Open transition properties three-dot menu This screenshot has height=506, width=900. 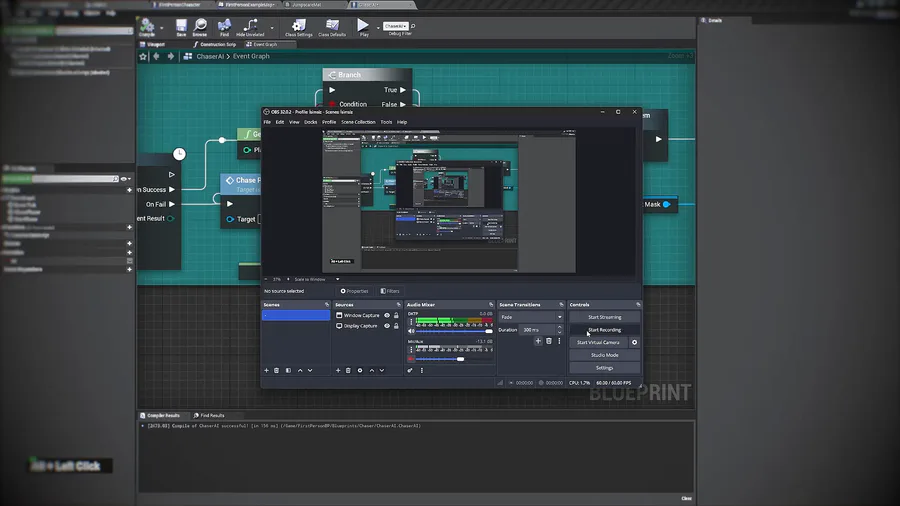(560, 341)
